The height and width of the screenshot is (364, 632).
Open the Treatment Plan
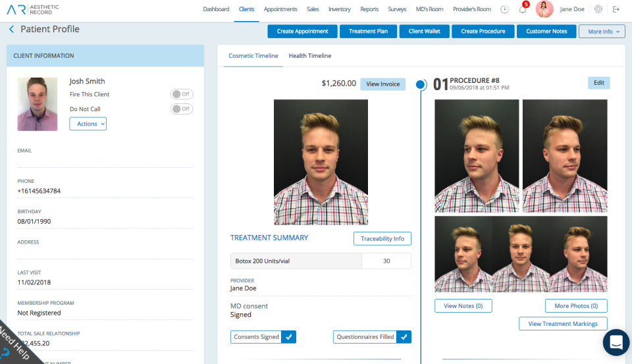[368, 32]
